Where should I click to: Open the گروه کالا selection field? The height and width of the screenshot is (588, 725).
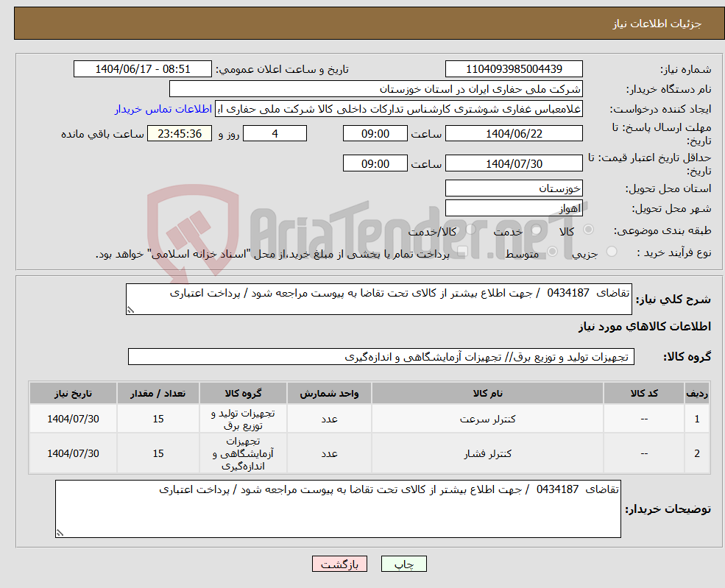(381, 356)
